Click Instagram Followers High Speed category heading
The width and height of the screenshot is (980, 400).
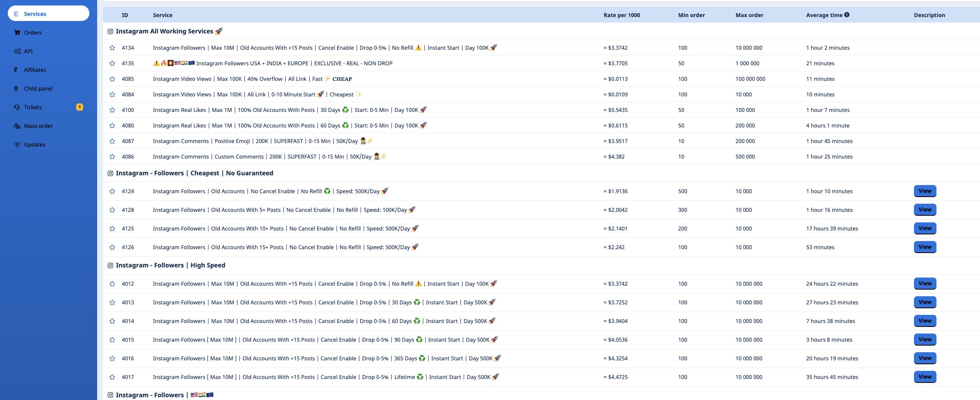pyautogui.click(x=170, y=265)
